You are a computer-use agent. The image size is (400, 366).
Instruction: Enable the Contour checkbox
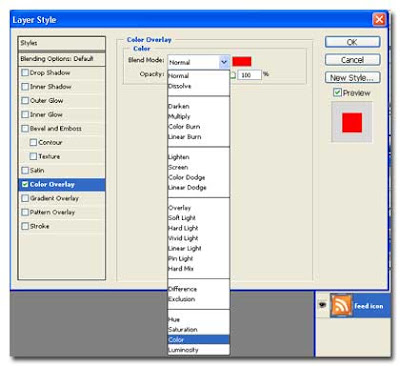click(33, 143)
